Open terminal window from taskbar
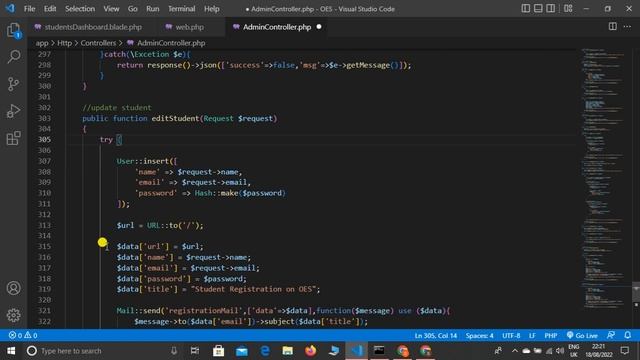This screenshot has width=640, height=360. coord(379,351)
